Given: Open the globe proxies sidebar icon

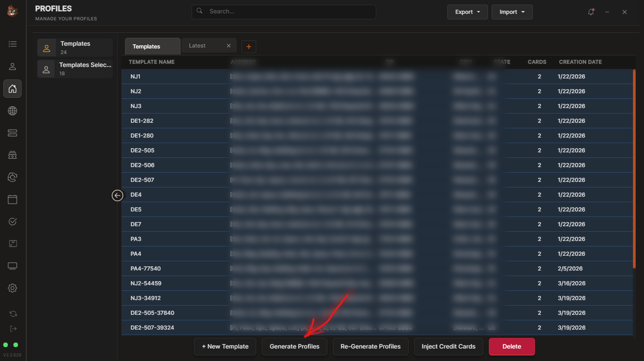Looking at the screenshot, I should point(12,111).
